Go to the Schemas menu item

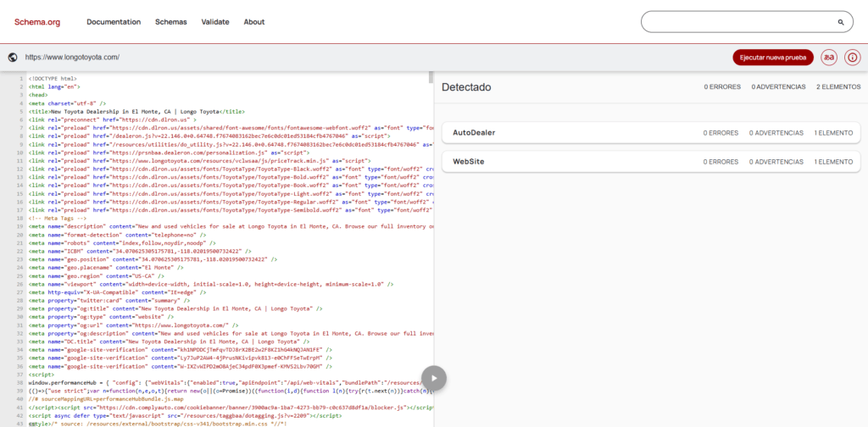pos(170,22)
